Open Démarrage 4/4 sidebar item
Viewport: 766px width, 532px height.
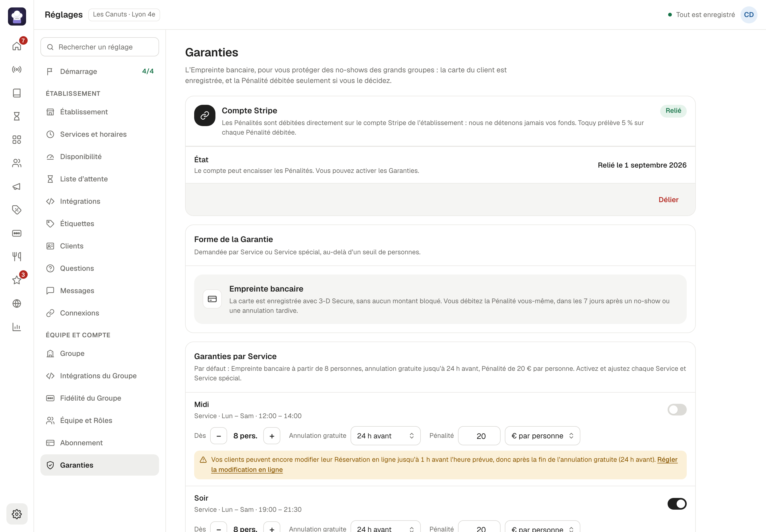100,71
